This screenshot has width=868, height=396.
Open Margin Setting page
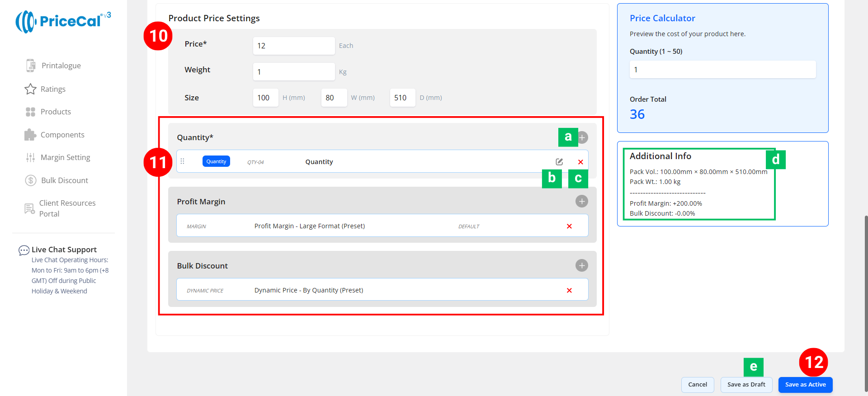tap(65, 157)
